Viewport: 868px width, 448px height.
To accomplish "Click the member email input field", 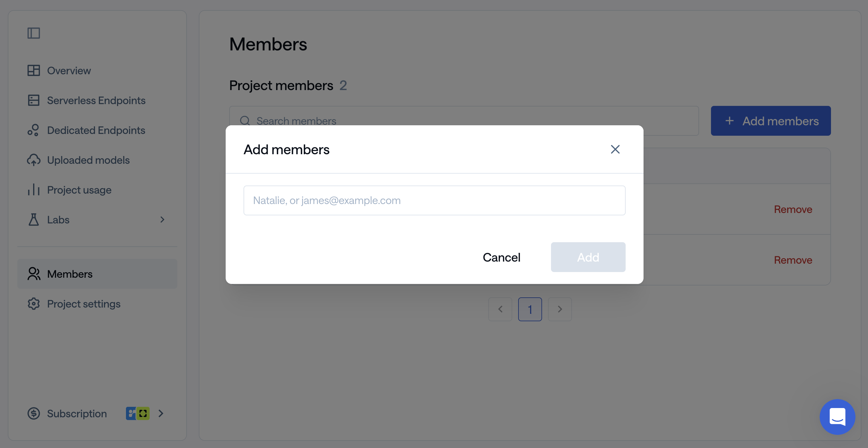I will pyautogui.click(x=434, y=200).
